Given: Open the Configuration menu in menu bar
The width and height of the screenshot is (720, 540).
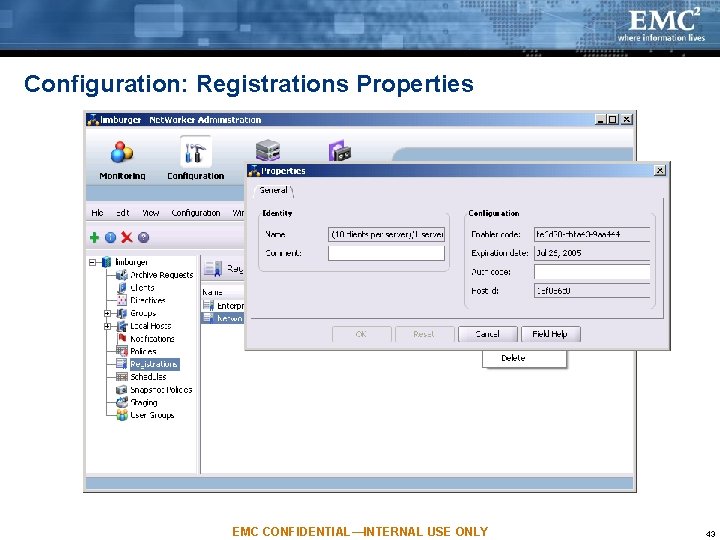Looking at the screenshot, I should click(196, 213).
